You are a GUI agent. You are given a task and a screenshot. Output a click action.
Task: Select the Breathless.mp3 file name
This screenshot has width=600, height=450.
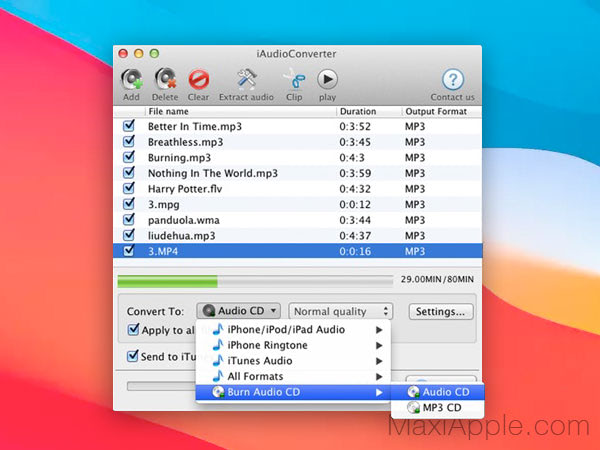click(x=186, y=142)
